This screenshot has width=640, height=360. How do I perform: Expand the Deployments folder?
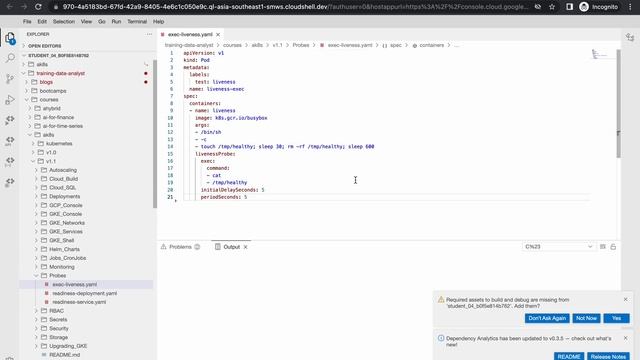click(x=64, y=196)
